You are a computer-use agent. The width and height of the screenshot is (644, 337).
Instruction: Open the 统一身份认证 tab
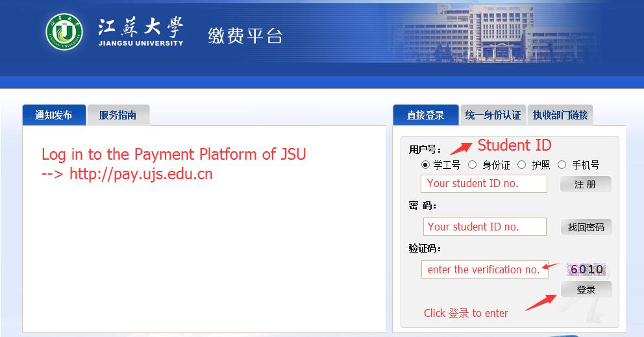coord(493,115)
